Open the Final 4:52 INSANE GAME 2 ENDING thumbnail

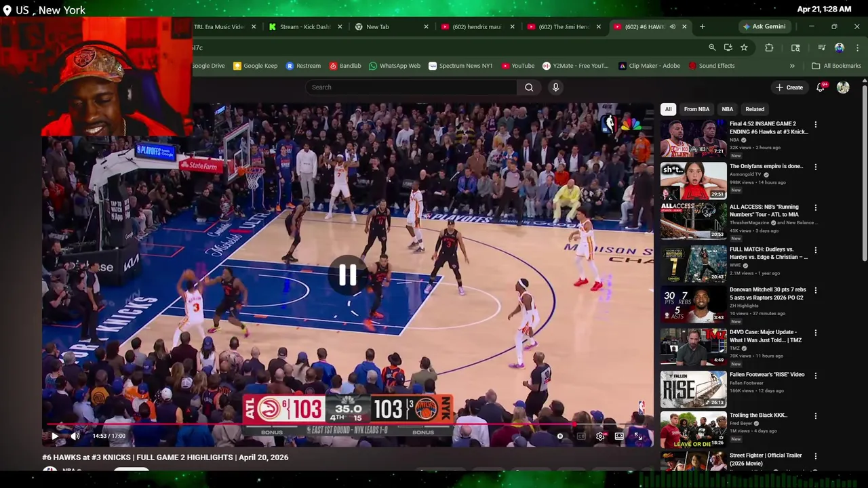(694, 138)
